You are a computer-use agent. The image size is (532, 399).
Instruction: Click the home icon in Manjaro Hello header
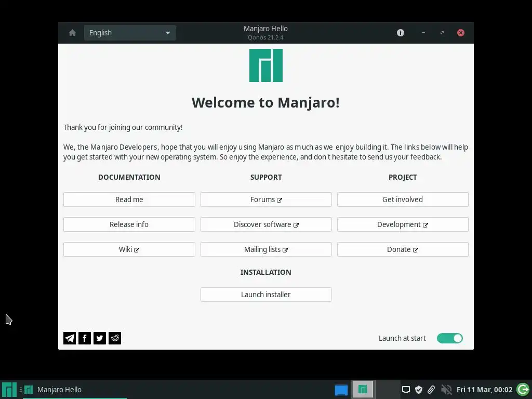click(72, 33)
